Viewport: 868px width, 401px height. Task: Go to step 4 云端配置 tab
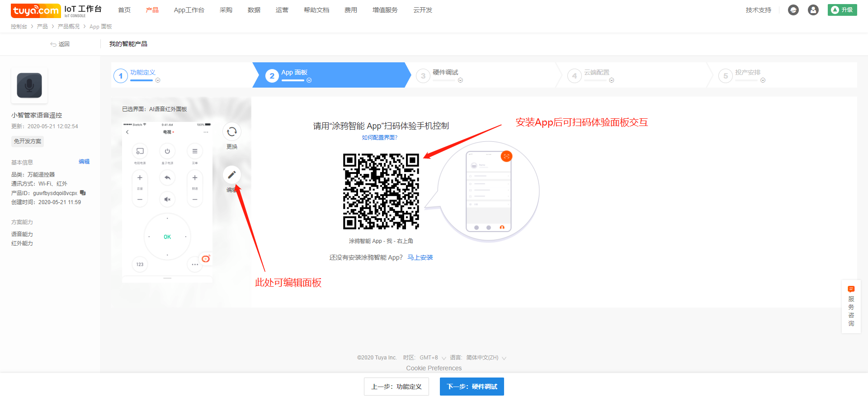click(x=596, y=73)
